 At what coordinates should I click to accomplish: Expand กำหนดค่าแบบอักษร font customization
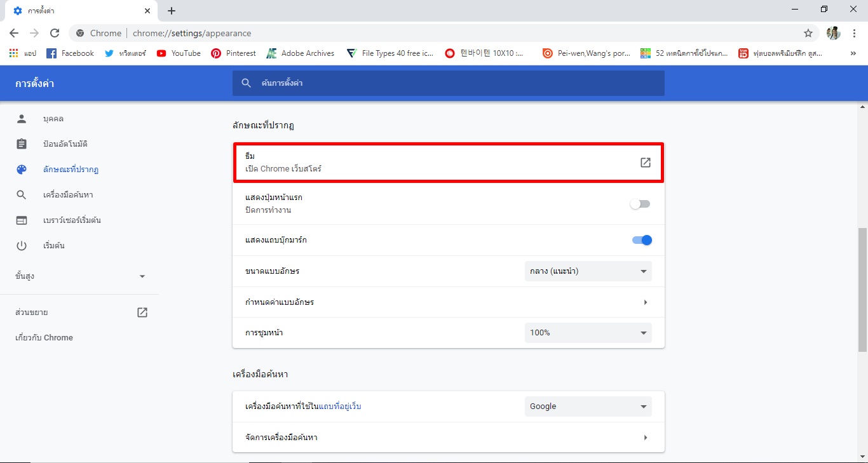[x=645, y=302]
